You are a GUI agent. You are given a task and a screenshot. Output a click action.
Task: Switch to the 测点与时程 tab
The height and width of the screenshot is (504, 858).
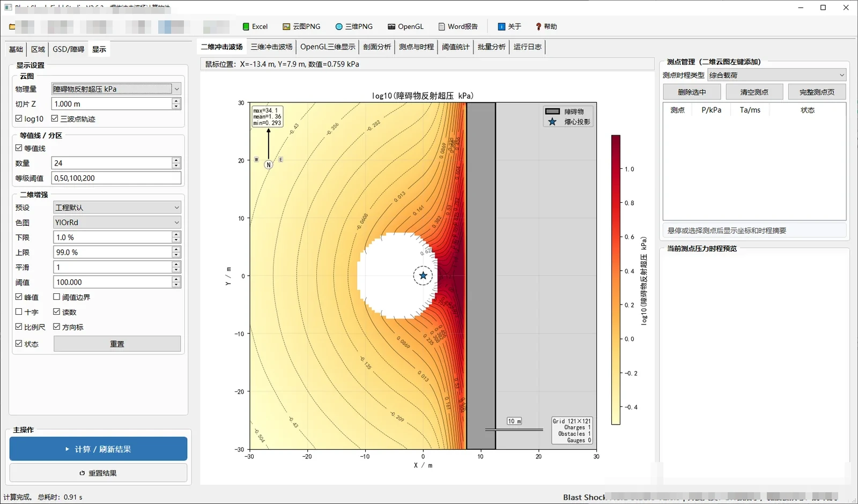click(416, 47)
